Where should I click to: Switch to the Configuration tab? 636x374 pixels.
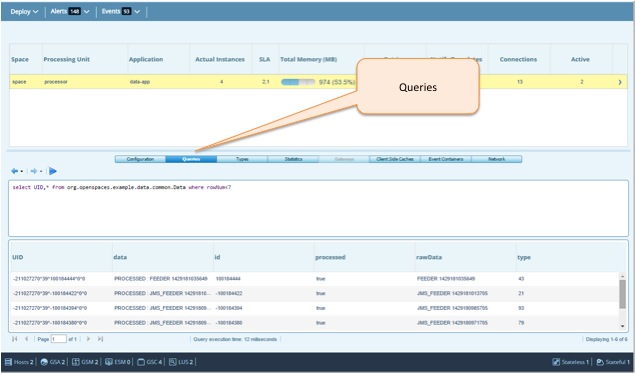[x=140, y=159]
